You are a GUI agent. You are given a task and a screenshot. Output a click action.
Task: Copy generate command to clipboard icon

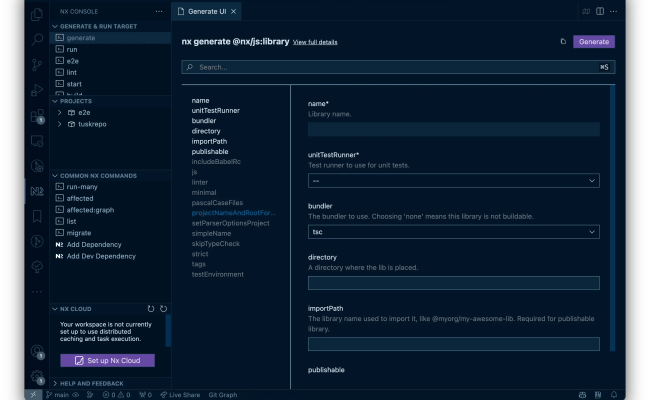(563, 41)
